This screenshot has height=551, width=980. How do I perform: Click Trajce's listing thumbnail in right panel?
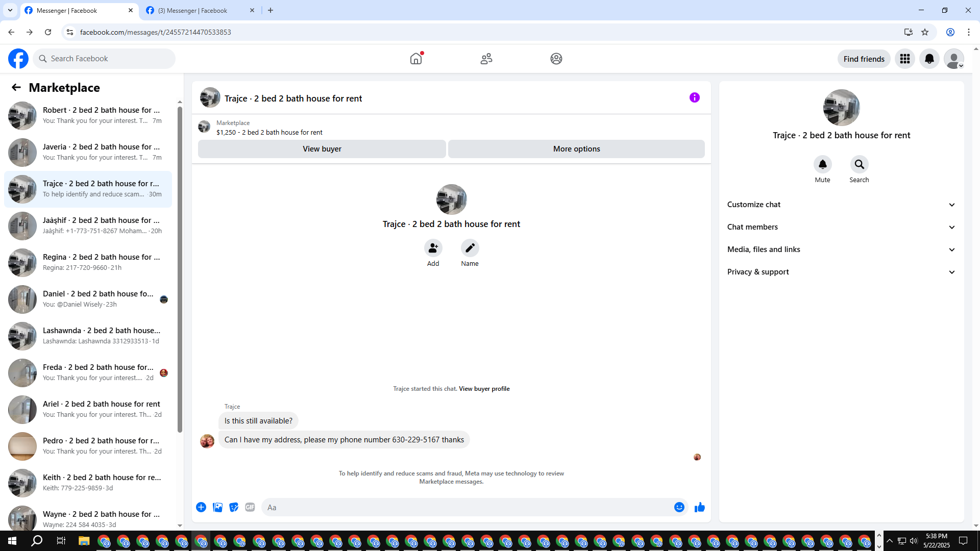(841, 108)
